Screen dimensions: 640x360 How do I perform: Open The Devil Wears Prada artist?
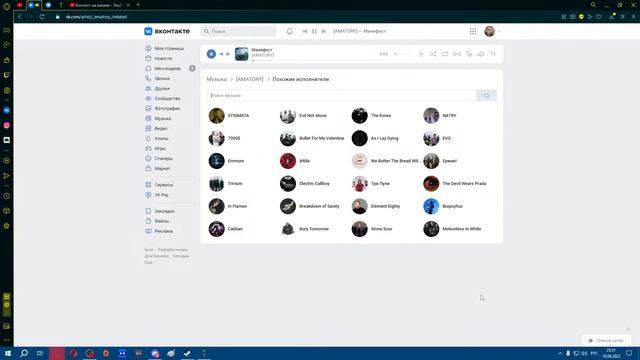(455, 184)
